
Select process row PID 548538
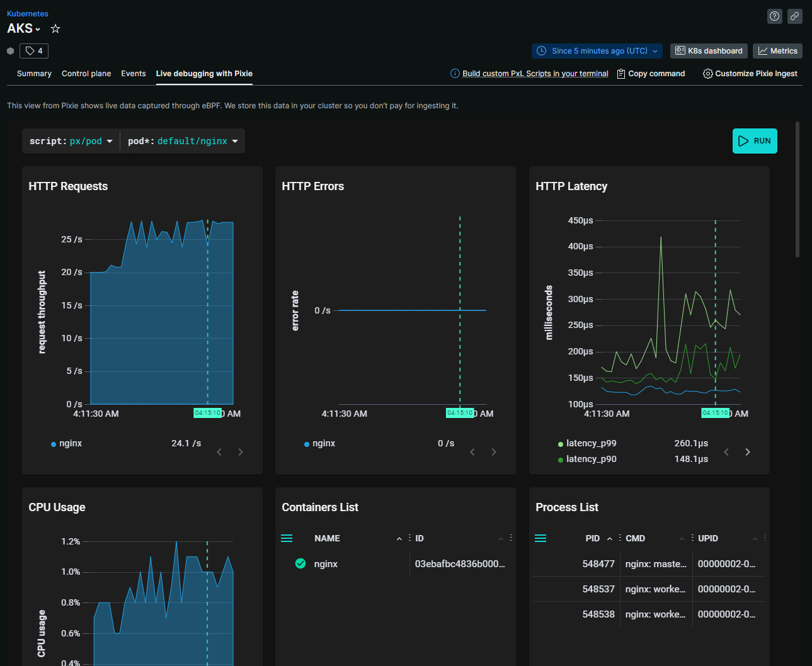[x=649, y=614]
